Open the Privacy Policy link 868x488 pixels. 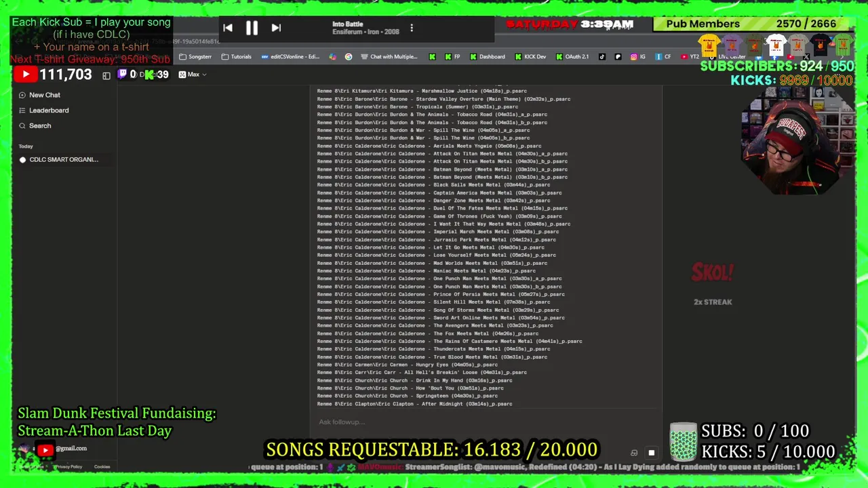(68, 467)
